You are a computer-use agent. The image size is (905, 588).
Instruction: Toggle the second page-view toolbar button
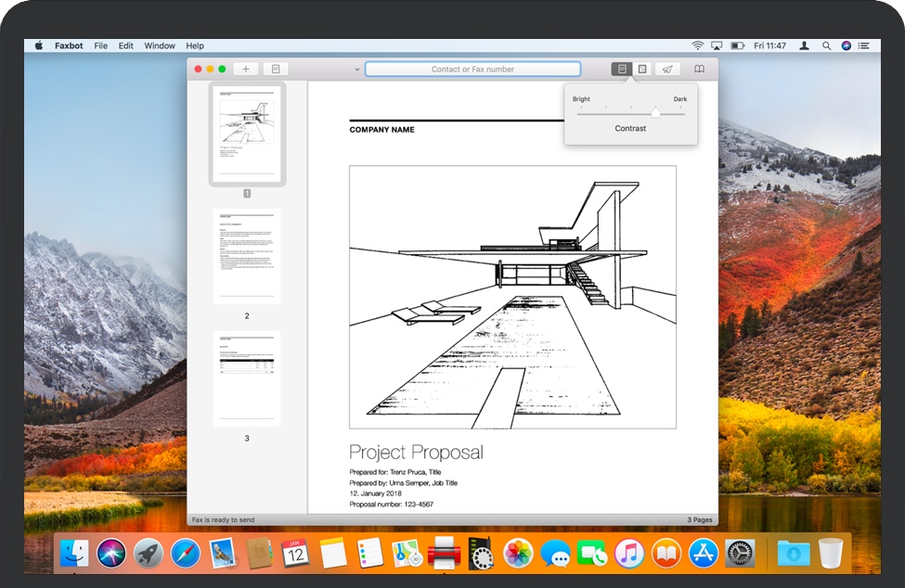[x=641, y=70]
